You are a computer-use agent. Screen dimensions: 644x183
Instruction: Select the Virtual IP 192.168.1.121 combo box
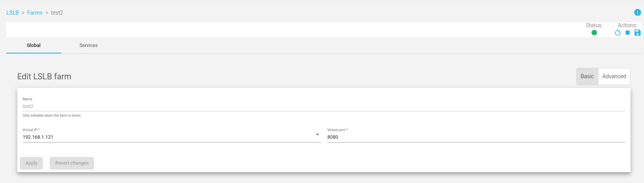coord(171,137)
